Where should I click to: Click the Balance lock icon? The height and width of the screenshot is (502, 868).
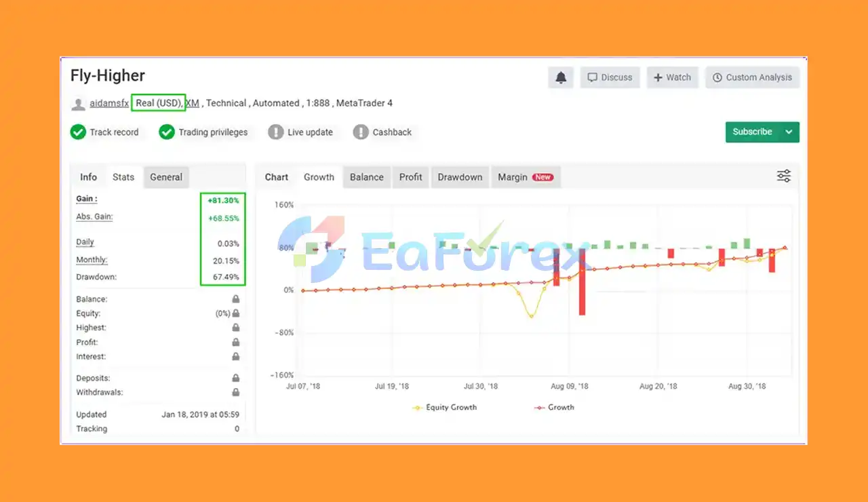235,299
